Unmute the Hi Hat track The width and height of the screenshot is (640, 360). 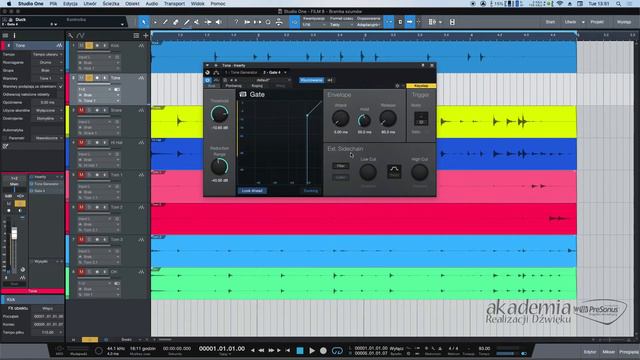[81, 142]
